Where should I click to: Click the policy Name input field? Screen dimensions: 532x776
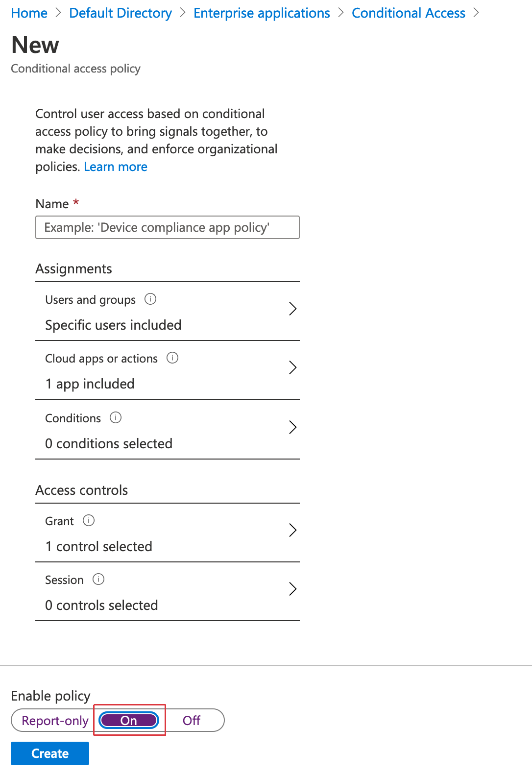(167, 227)
